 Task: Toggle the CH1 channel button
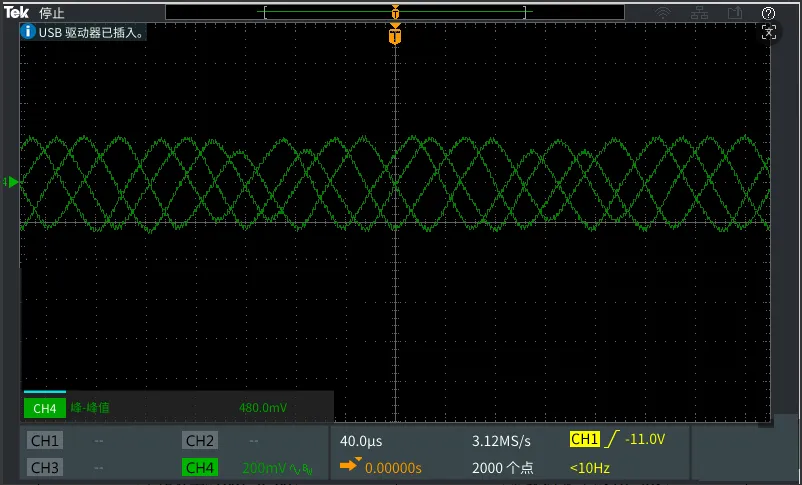(x=44, y=440)
